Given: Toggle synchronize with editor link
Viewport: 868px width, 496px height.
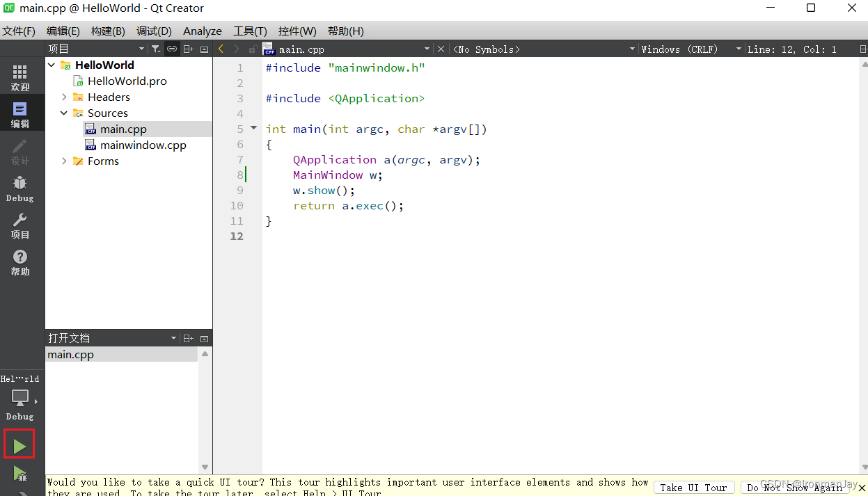Looking at the screenshot, I should [171, 49].
